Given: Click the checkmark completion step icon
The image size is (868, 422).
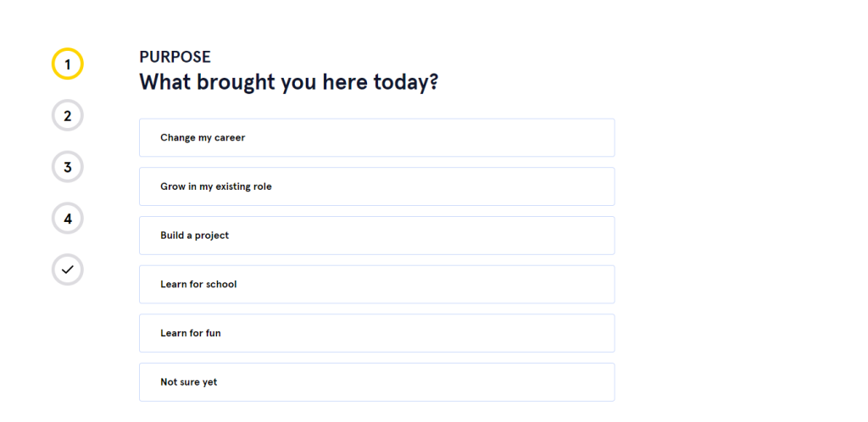Looking at the screenshot, I should (x=68, y=270).
